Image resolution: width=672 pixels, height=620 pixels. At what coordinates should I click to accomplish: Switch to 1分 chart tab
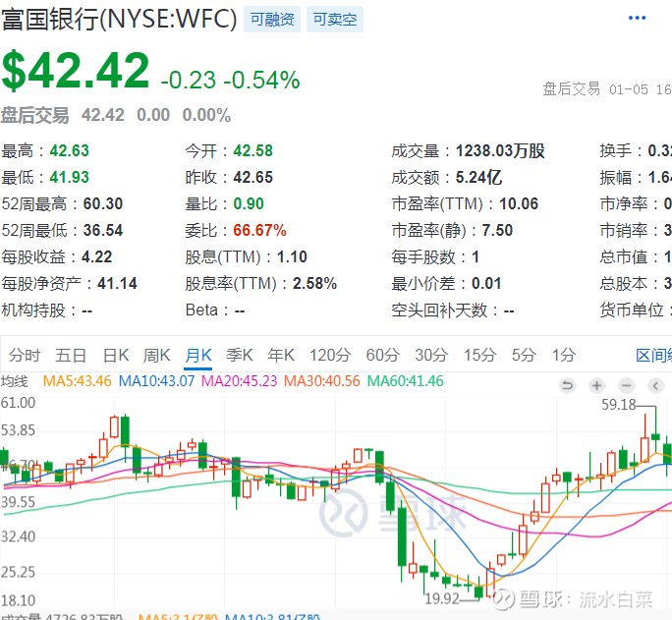pyautogui.click(x=564, y=356)
